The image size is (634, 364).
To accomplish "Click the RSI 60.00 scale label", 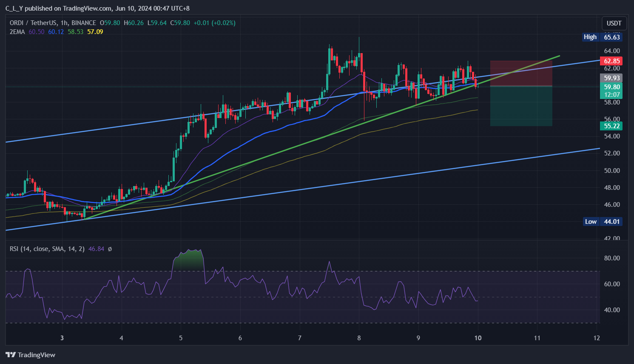I will coord(612,284).
